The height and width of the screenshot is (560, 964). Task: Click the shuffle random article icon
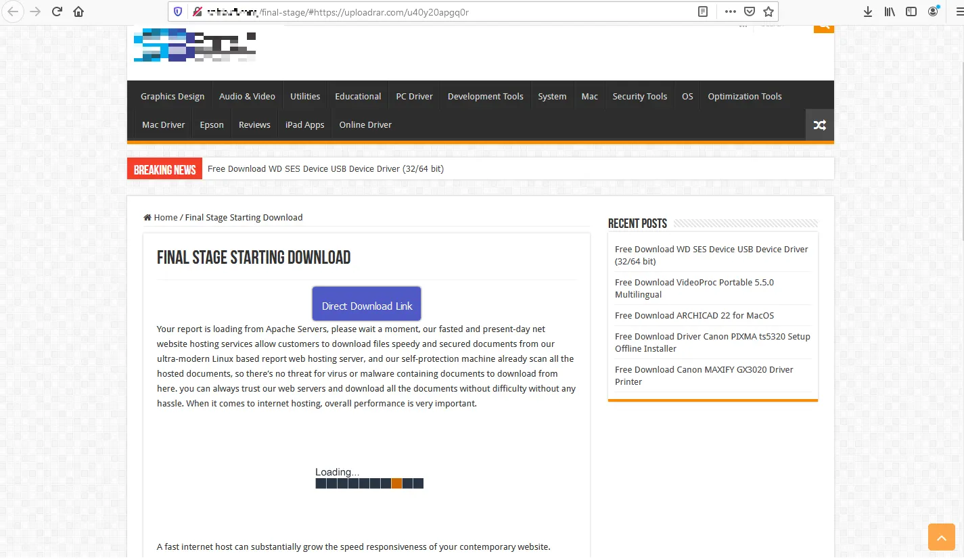(819, 125)
